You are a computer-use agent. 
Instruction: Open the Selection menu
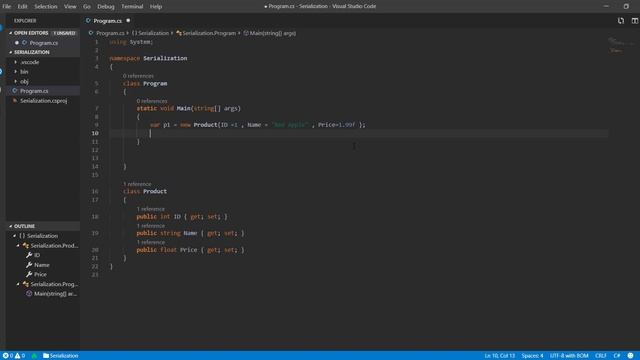pos(46,7)
